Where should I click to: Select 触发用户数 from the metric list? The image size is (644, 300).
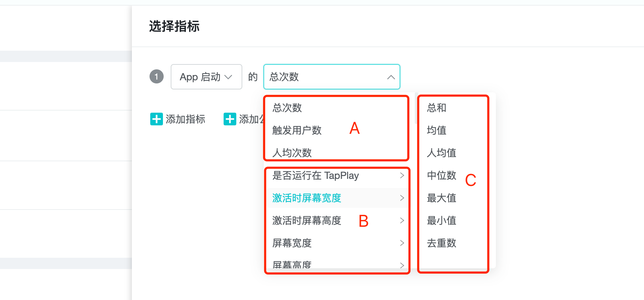297,130
